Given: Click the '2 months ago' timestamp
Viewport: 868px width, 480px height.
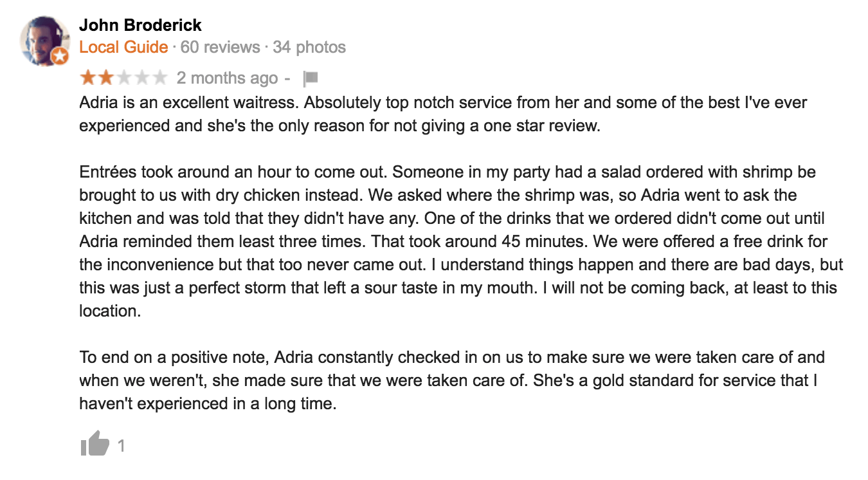Looking at the screenshot, I should 228,78.
